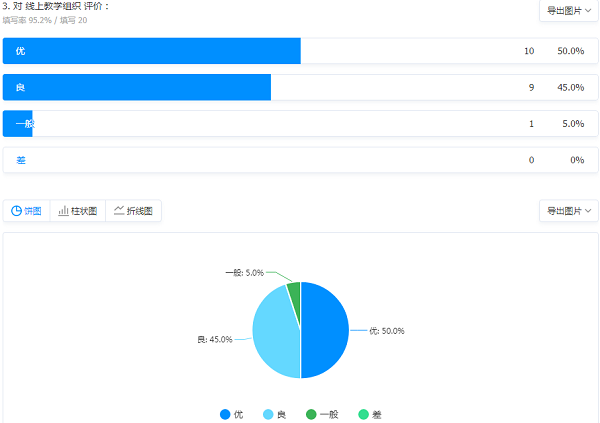Click the "良: 45.0%" pie chart label
This screenshot has width=600, height=423.
(215, 340)
